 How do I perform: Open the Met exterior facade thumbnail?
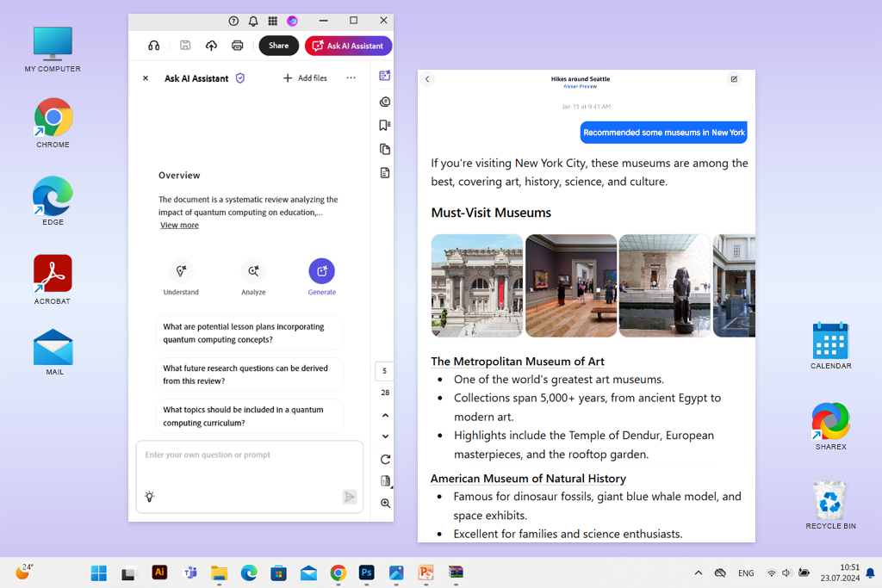[x=477, y=286]
